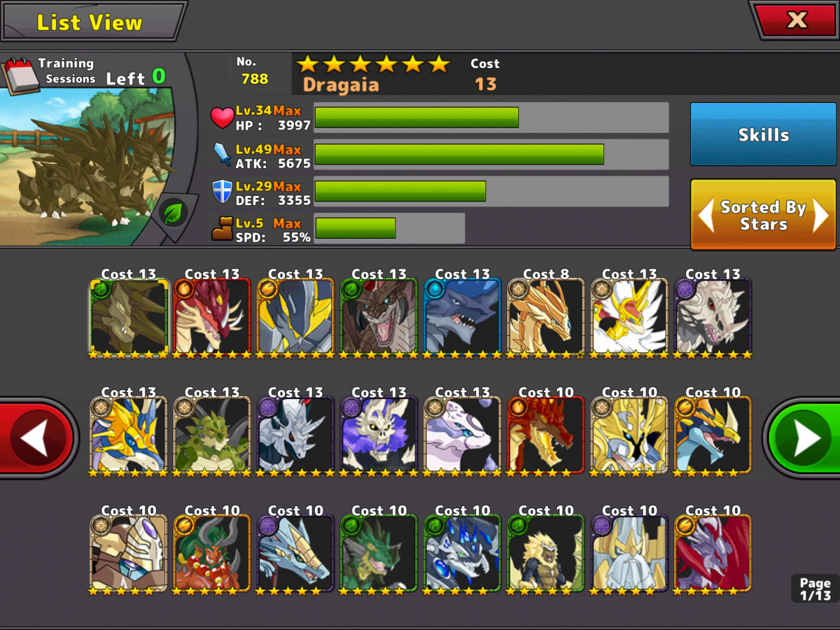
Task: Click the boot SPD icon
Action: [222, 229]
